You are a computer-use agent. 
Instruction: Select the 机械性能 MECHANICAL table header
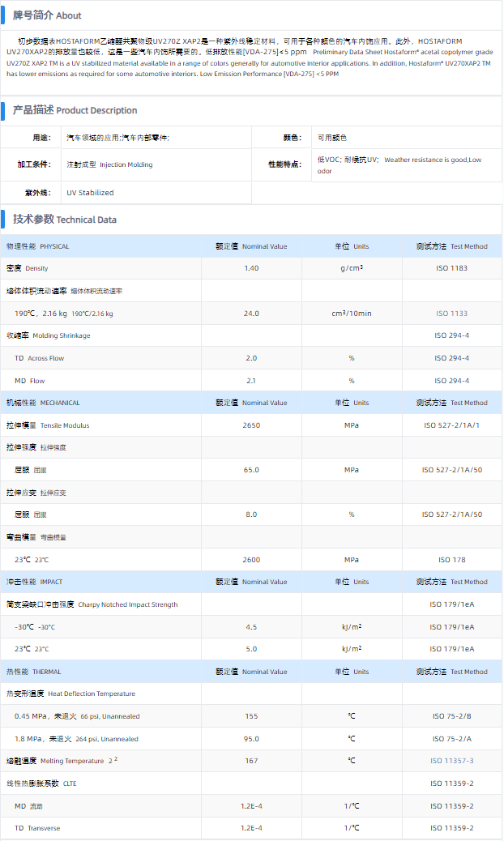pyautogui.click(x=43, y=403)
